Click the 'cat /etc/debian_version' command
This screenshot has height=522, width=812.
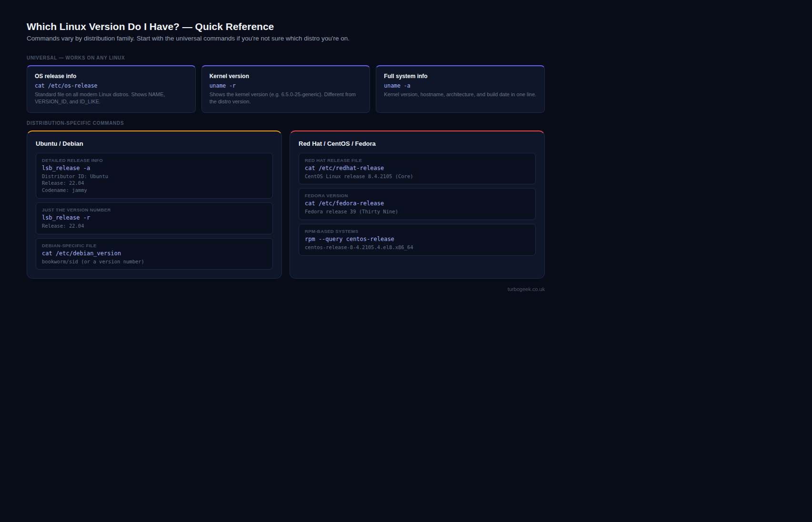click(x=81, y=253)
